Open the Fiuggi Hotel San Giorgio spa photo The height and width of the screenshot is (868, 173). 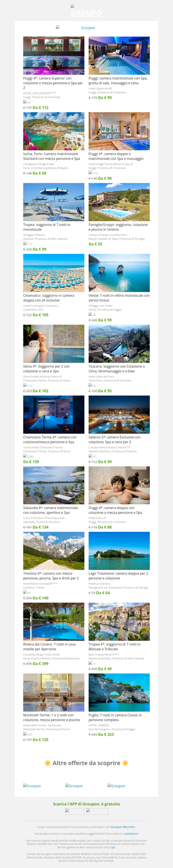[54, 55]
